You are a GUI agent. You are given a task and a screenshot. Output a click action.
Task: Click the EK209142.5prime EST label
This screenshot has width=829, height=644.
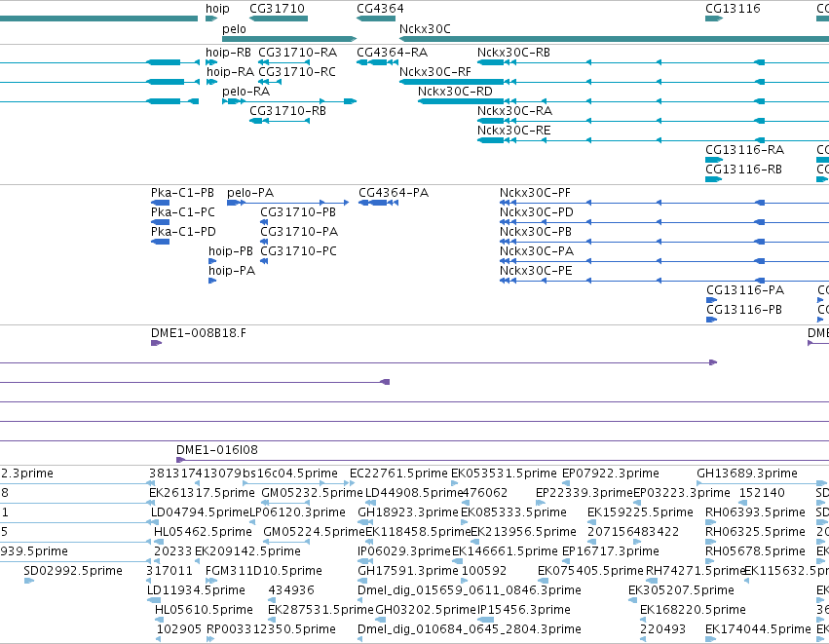pos(248,551)
